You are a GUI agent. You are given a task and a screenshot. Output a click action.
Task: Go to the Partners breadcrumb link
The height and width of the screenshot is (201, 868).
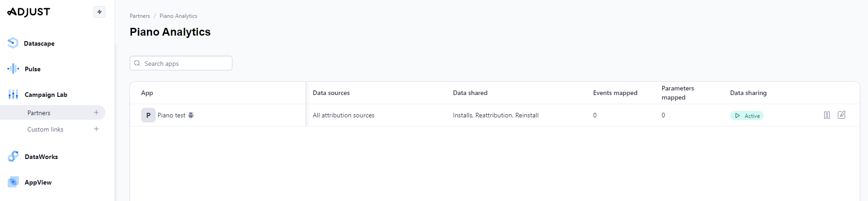[x=140, y=16]
